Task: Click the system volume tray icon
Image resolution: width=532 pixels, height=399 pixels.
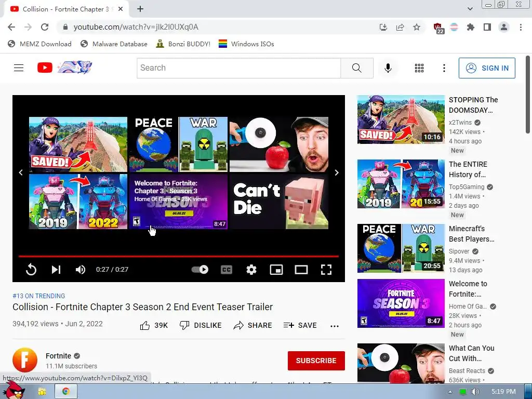Action: point(475,392)
